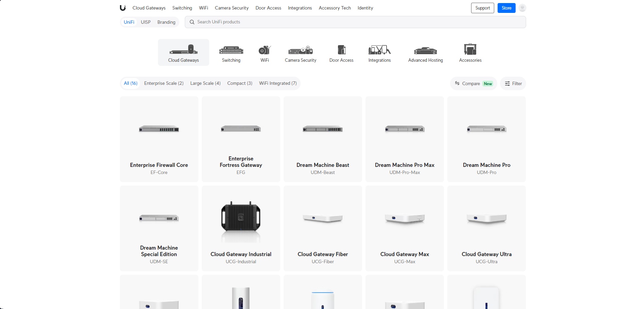
Task: Click the UDM-Beast model label
Action: coord(323,172)
